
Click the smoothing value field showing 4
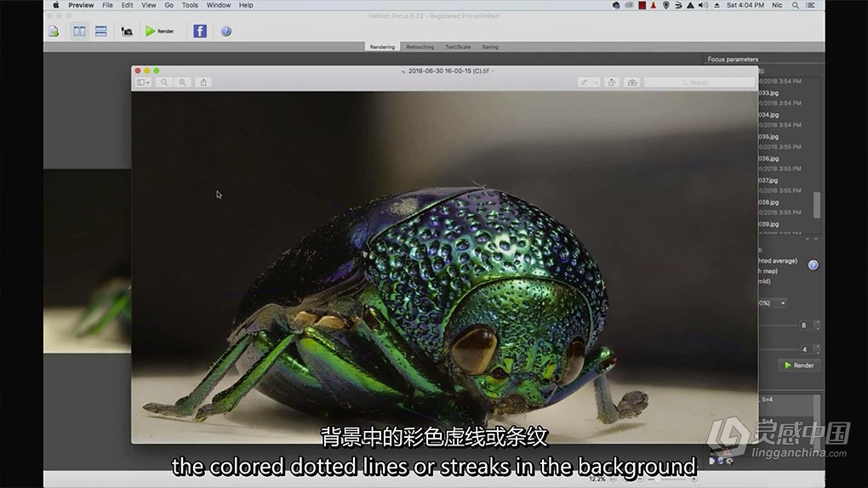pyautogui.click(x=804, y=349)
